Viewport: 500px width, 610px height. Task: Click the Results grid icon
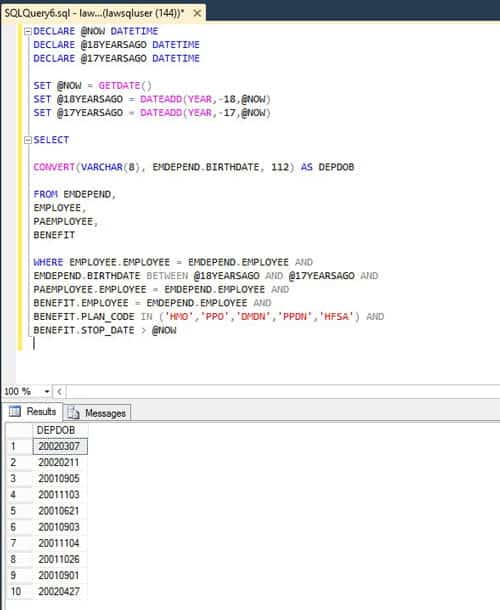(15, 411)
